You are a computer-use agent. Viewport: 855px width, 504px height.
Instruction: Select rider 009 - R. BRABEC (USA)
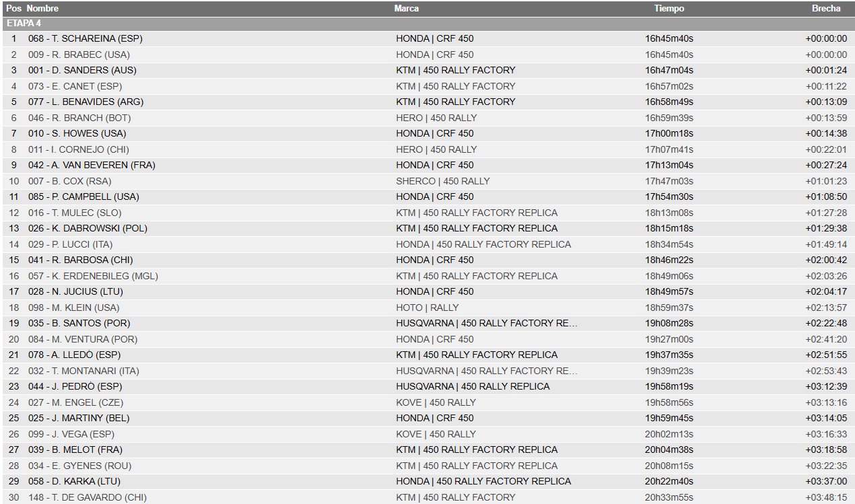(79, 55)
